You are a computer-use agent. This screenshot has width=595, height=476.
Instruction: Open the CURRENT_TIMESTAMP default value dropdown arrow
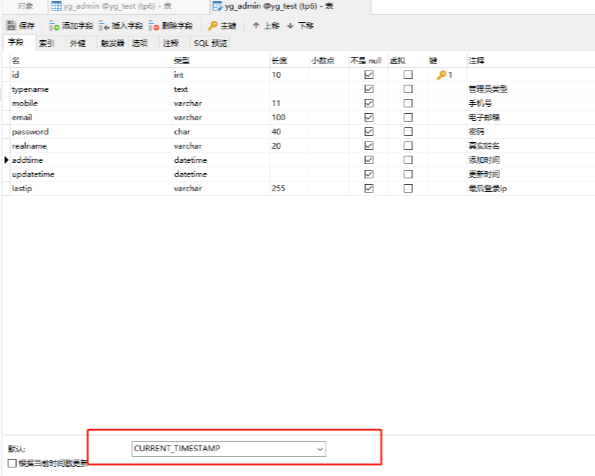[320, 449]
